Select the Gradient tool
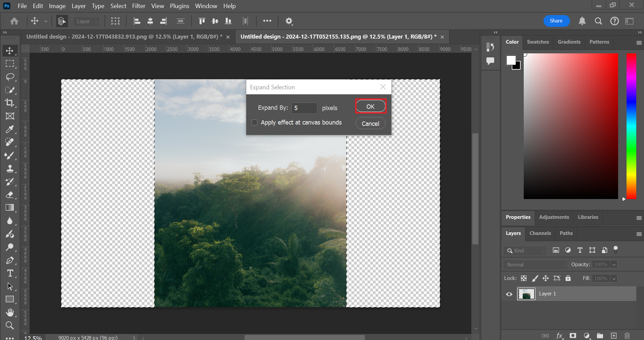The width and height of the screenshot is (644, 340). 10,208
